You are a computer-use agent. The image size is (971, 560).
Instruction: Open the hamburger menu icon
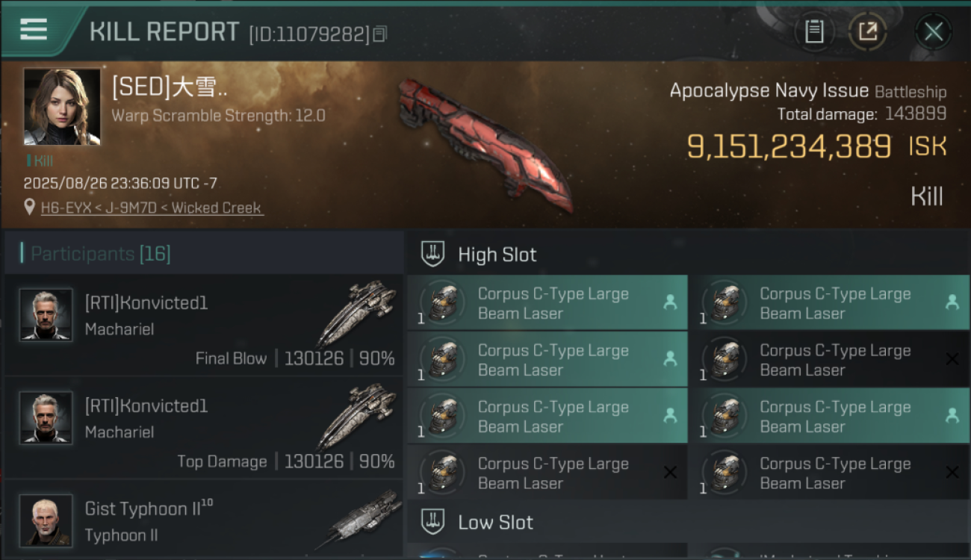(34, 29)
